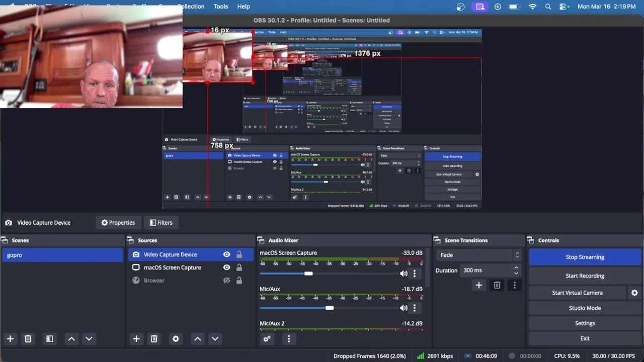644x362 pixels.
Task: Lock the Video Capture Device source
Action: pyautogui.click(x=239, y=254)
